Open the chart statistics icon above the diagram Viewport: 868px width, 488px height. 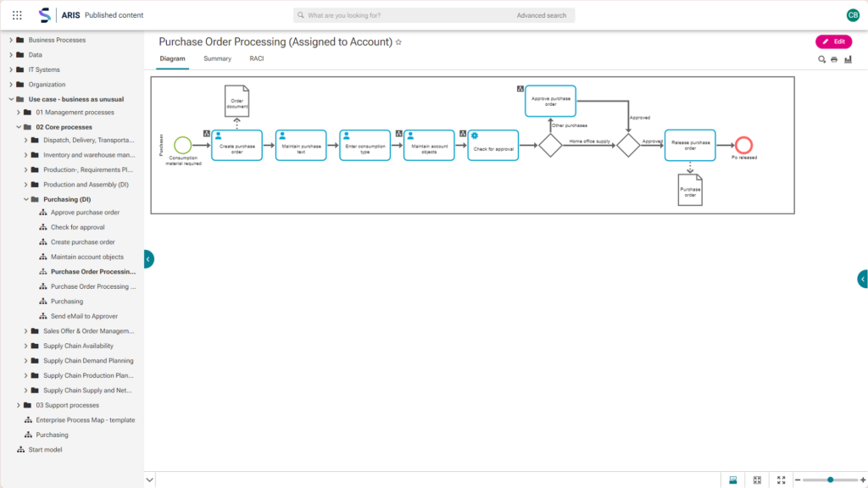pyautogui.click(x=849, y=59)
